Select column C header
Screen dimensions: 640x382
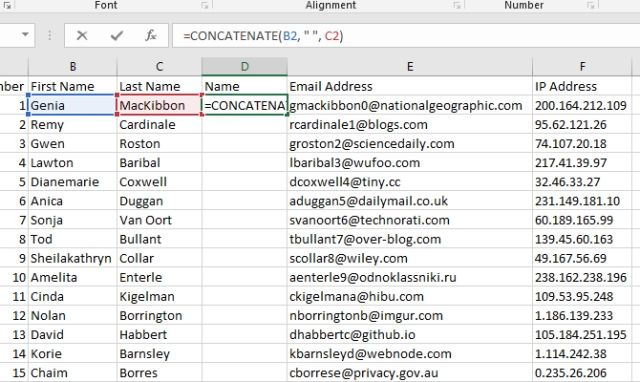pos(159,67)
